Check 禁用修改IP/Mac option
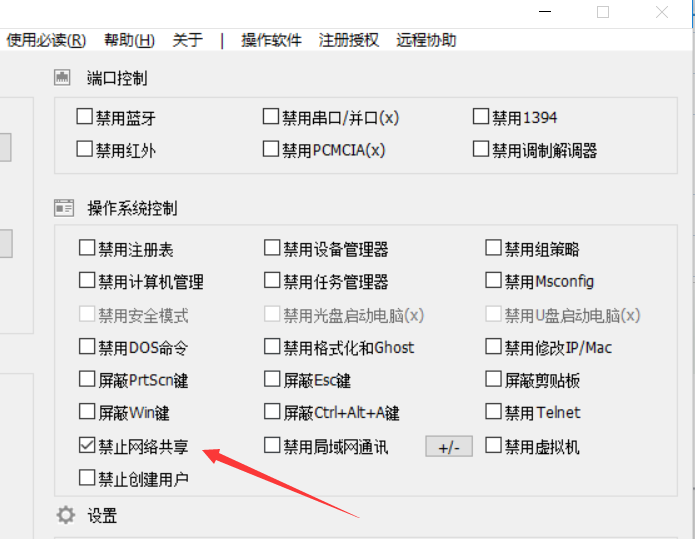695x539 pixels. (494, 347)
